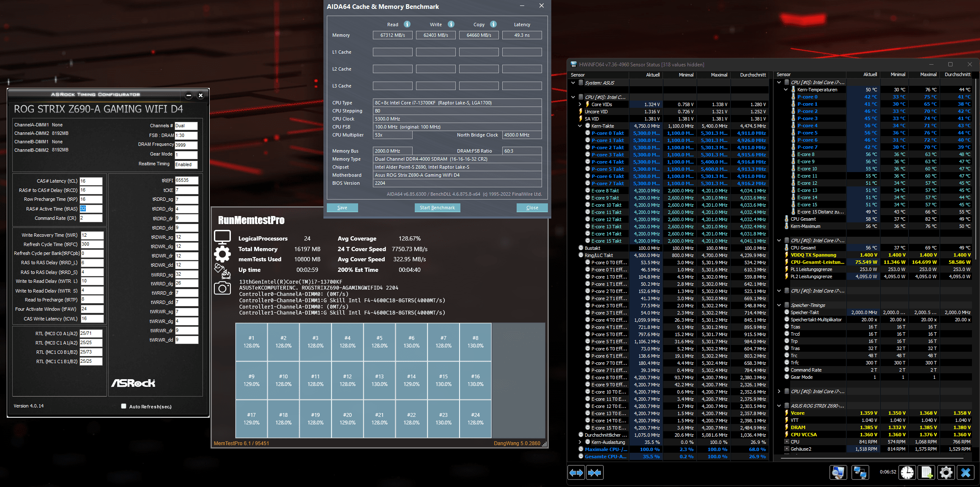Open RunMemtestPro settings gear icon
Screen dimensions: 980x487
pos(222,254)
